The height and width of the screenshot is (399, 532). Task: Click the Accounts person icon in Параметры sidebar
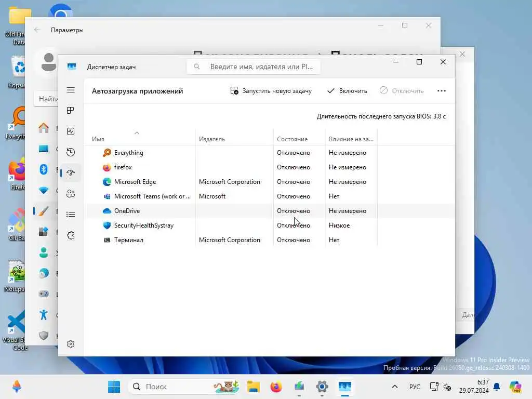[x=44, y=252]
